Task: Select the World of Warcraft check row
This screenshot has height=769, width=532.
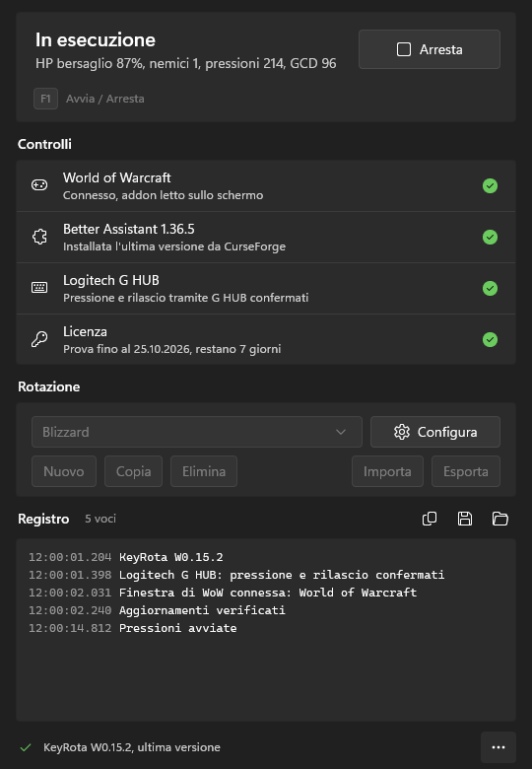Action: pos(266,186)
